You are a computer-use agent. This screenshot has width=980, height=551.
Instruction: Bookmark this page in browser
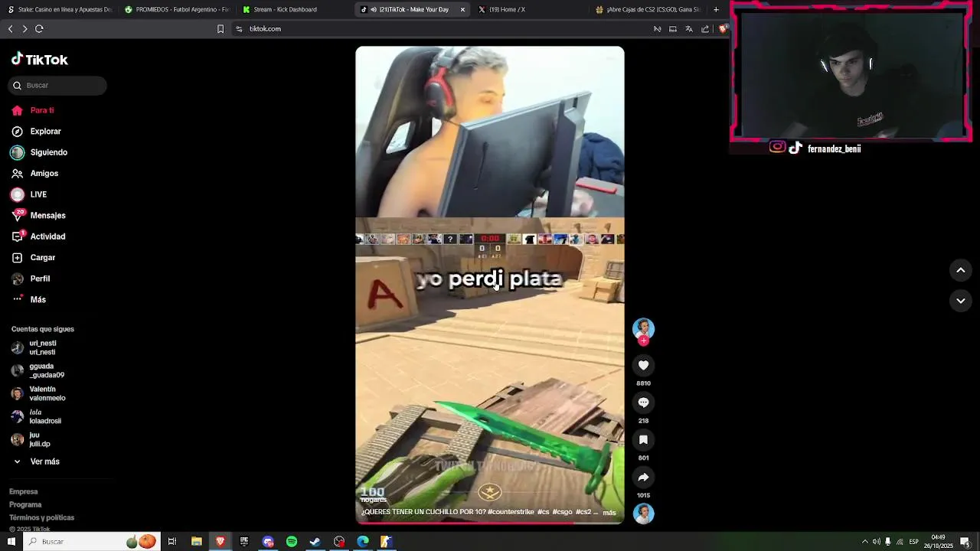220,28
